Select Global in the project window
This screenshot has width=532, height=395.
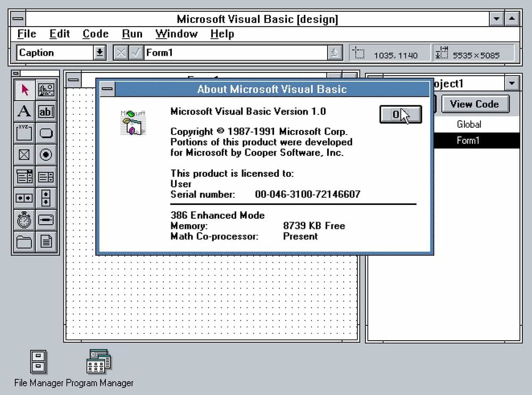(469, 125)
